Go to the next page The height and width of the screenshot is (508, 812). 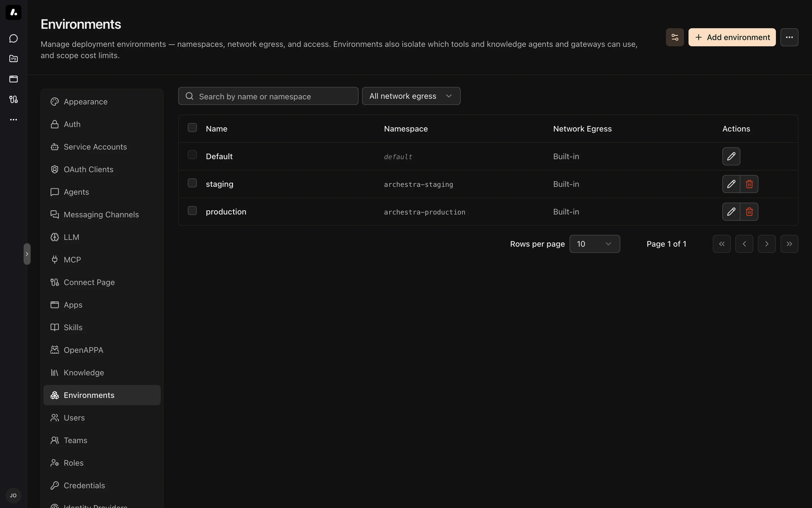pos(767,244)
